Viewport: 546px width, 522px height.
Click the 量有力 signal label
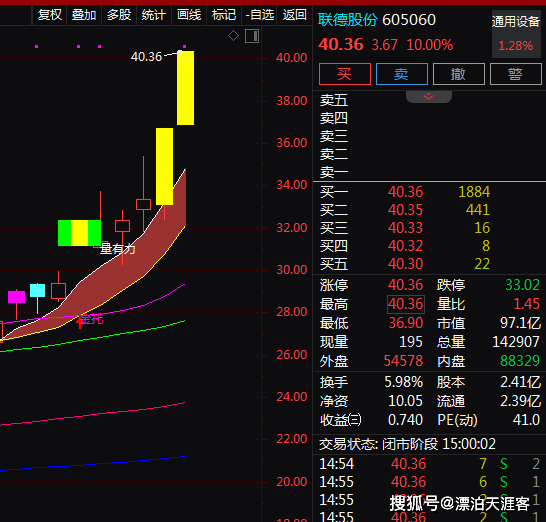(118, 249)
